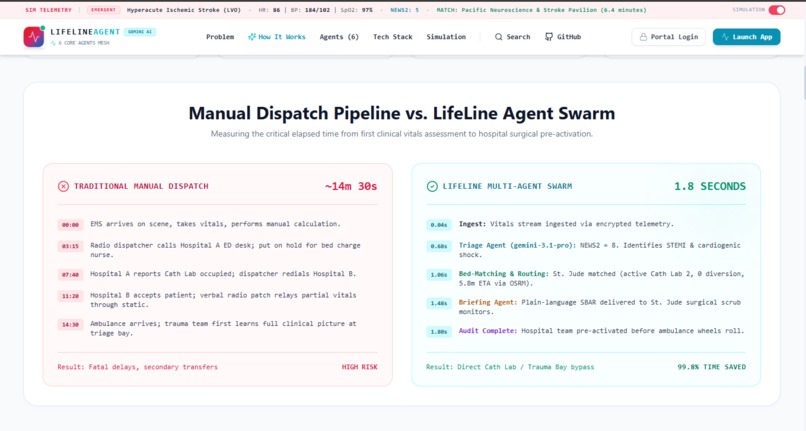
Task: Click the 1.80s Audit Complete timestamp badge
Action: [439, 332]
